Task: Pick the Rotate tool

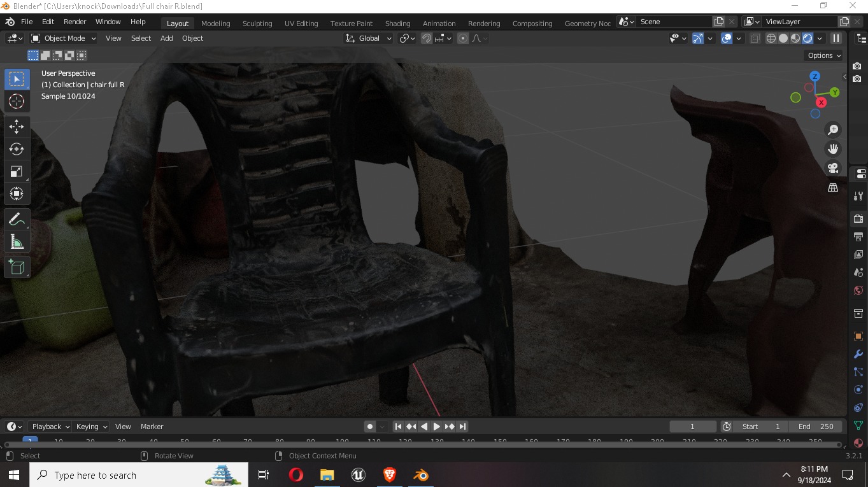Action: click(x=17, y=149)
